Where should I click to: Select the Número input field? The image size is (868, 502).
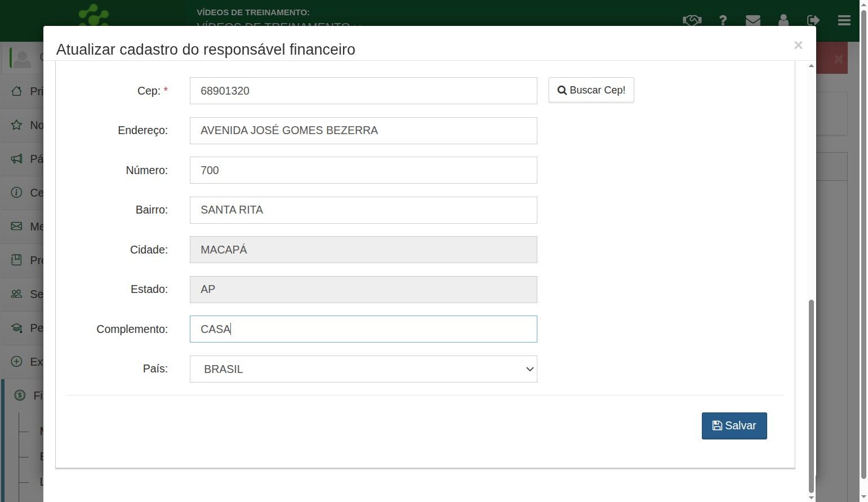(x=363, y=170)
